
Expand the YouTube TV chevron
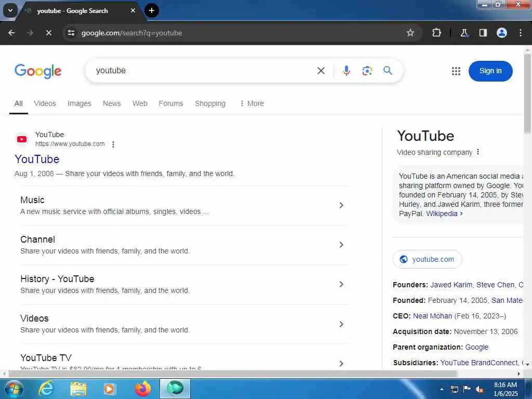[x=341, y=363]
